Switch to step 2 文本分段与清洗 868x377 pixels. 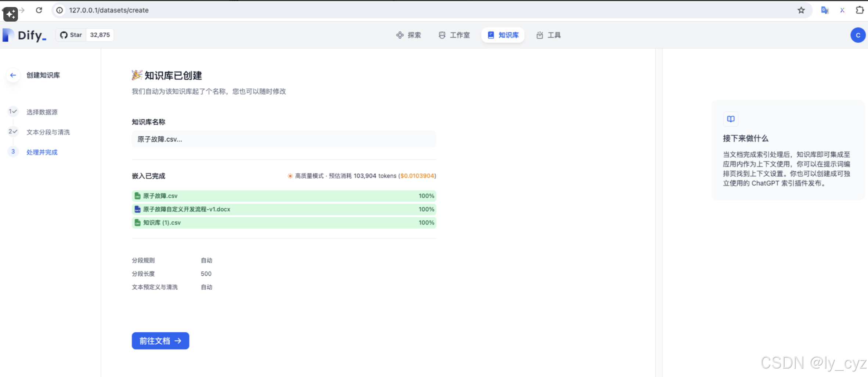(x=48, y=132)
